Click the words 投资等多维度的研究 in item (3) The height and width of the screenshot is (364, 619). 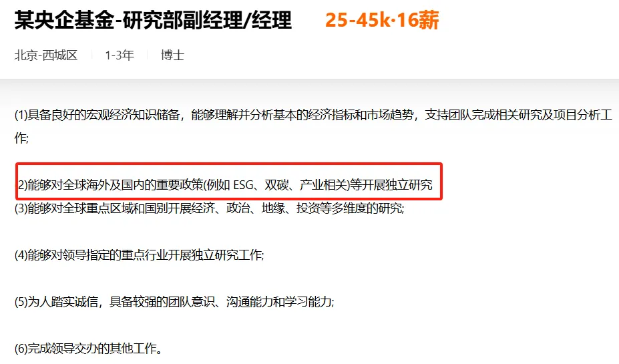(x=349, y=208)
